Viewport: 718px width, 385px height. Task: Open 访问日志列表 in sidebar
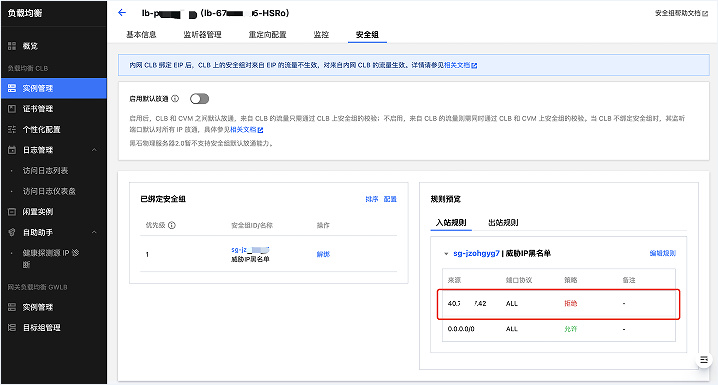coord(45,171)
